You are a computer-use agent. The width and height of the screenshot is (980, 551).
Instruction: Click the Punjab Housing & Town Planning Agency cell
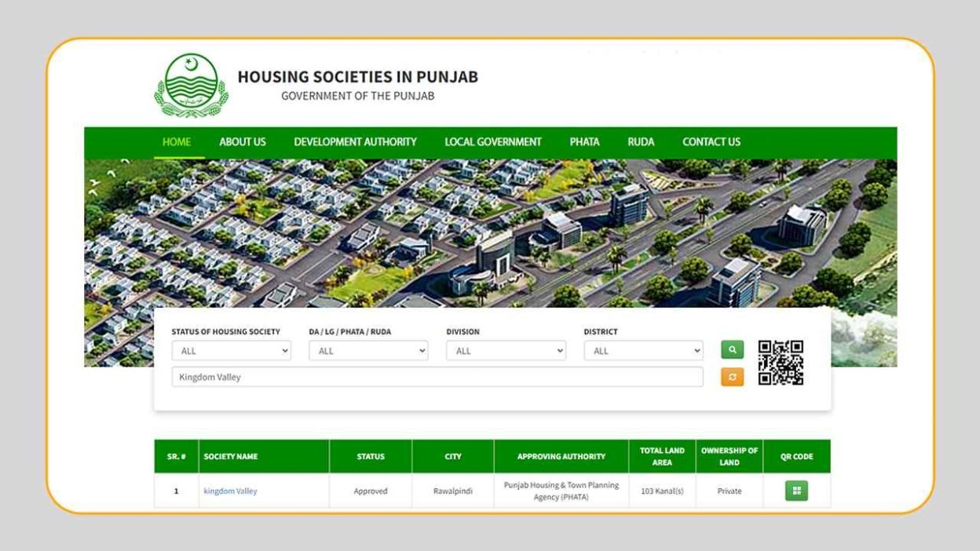tap(561, 491)
